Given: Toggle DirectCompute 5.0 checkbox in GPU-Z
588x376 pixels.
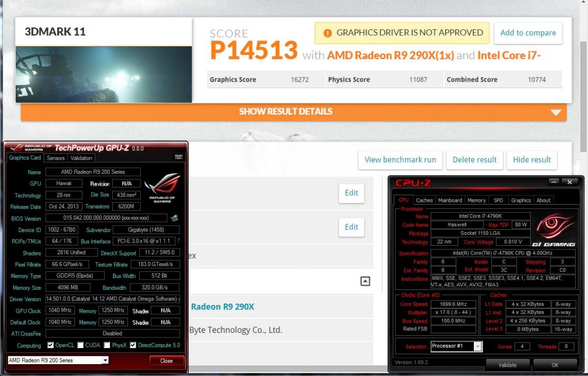Looking at the screenshot, I should coord(133,345).
